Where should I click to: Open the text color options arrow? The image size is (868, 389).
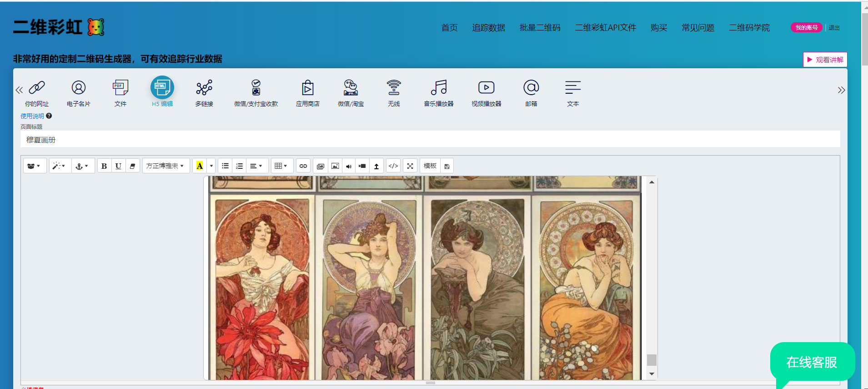point(211,166)
